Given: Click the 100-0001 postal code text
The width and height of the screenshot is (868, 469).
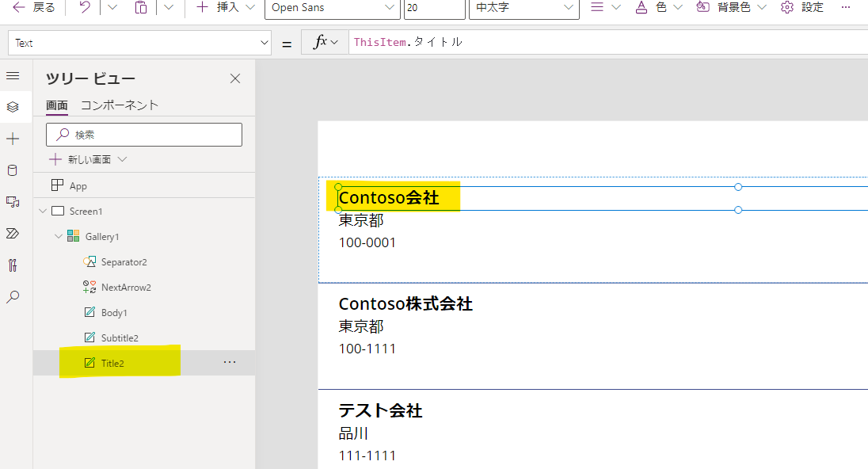Looking at the screenshot, I should pyautogui.click(x=367, y=242).
